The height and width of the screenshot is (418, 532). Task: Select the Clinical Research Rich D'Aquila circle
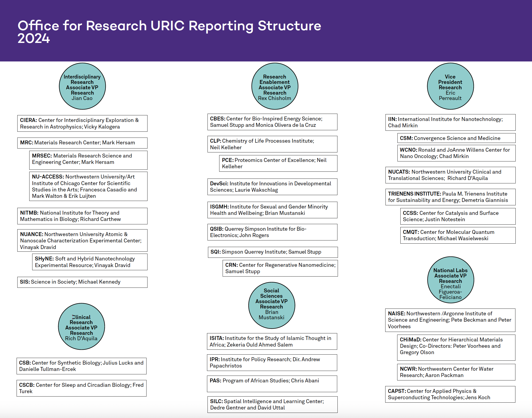pos(81,327)
